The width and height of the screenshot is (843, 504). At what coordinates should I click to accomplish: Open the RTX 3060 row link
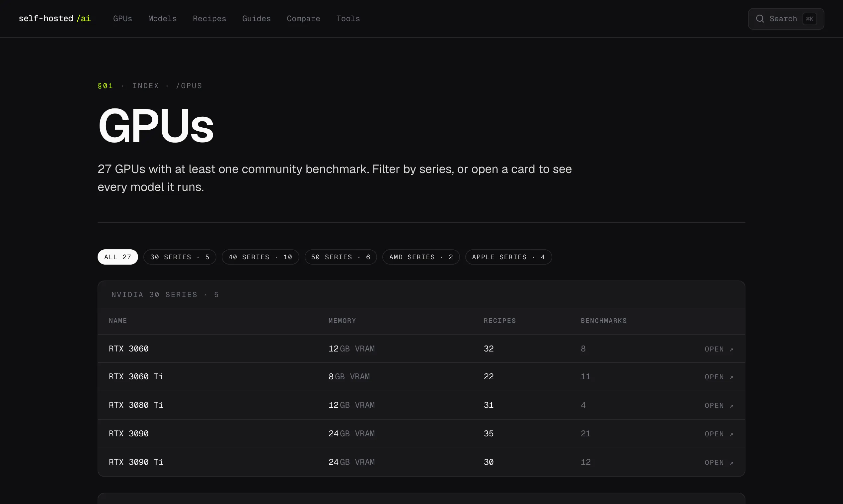click(719, 349)
